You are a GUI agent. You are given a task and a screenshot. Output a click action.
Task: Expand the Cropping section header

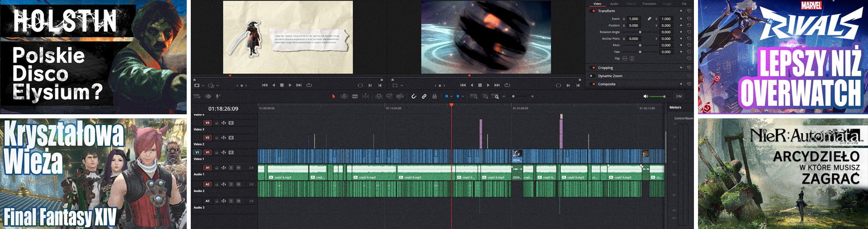coord(605,68)
